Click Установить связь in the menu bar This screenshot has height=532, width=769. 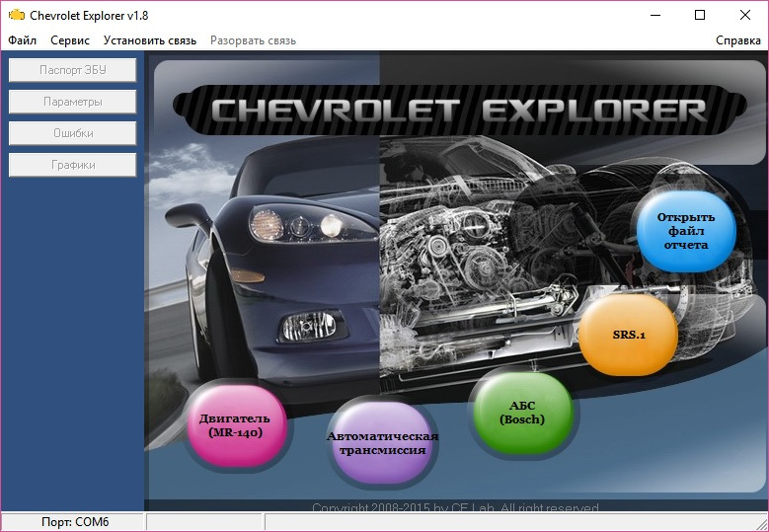pos(150,40)
